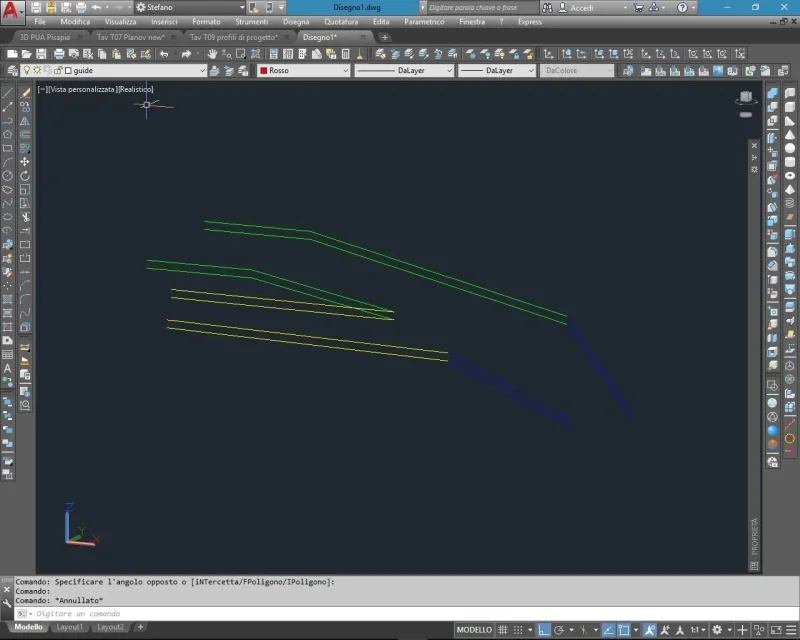
Task: Select the Polygon drawing tool
Action: pyautogui.click(x=8, y=134)
